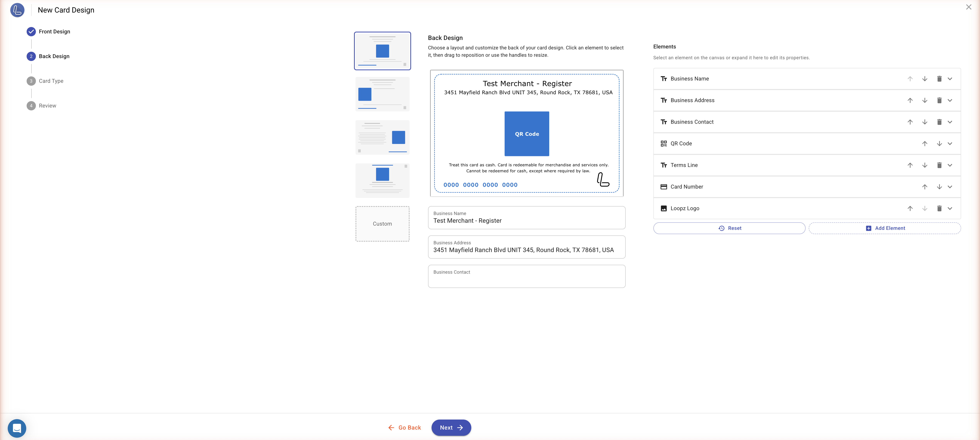Select the layout thumbnail with QR at top
The image size is (980, 440).
pyautogui.click(x=382, y=180)
